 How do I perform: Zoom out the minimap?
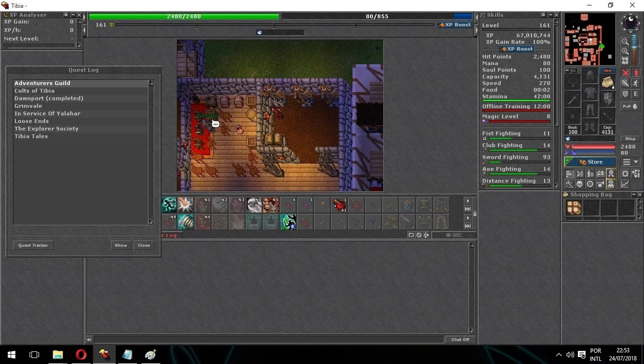[625, 42]
